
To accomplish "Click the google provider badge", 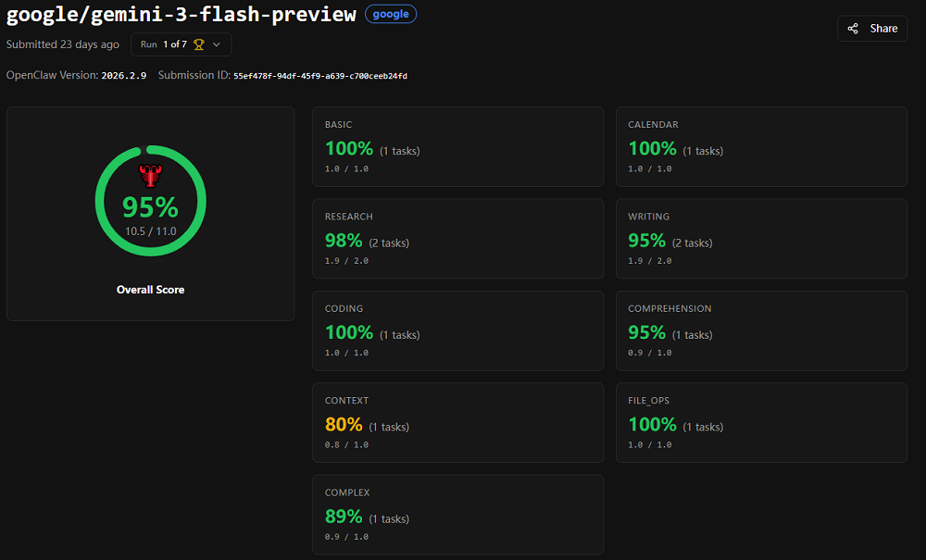I will click(x=391, y=14).
